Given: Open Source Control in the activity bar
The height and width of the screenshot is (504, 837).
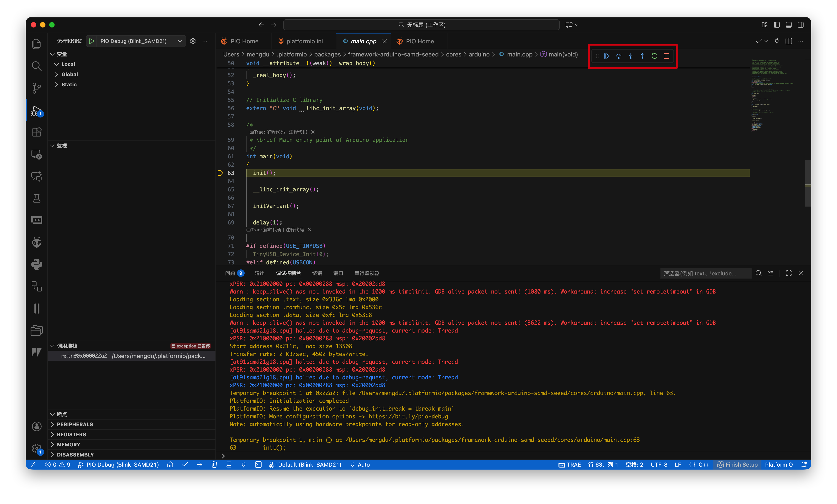Looking at the screenshot, I should (37, 88).
